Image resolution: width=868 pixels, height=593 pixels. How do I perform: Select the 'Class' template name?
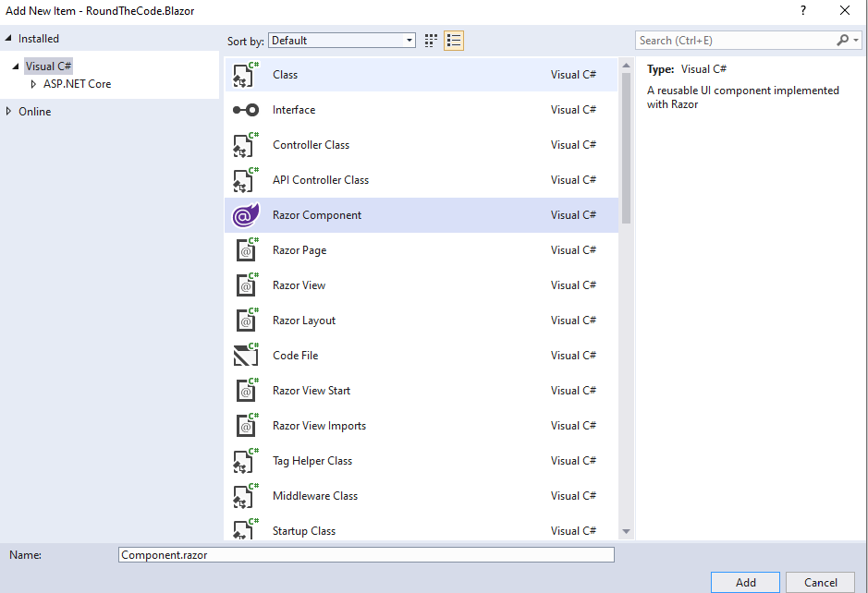click(x=285, y=75)
